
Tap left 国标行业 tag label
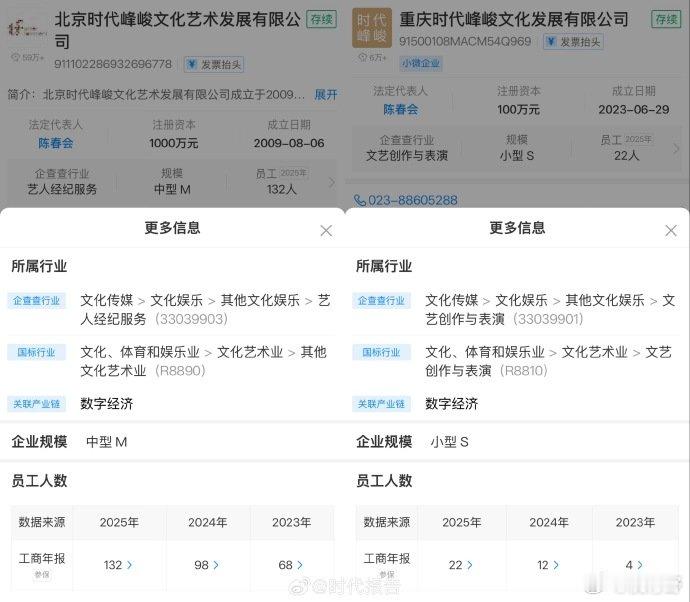(37, 352)
